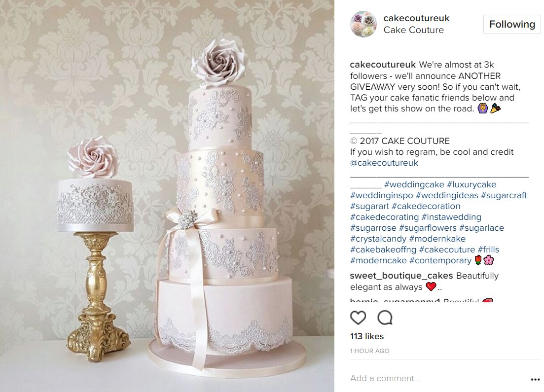
Task: Open the #cakedecoration hashtag
Action: click(426, 206)
